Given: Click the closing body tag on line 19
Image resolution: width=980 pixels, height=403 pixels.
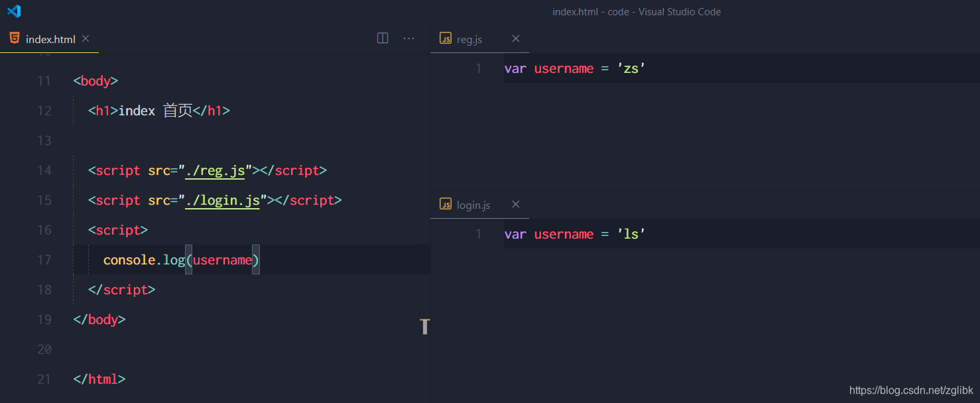Looking at the screenshot, I should point(99,319).
